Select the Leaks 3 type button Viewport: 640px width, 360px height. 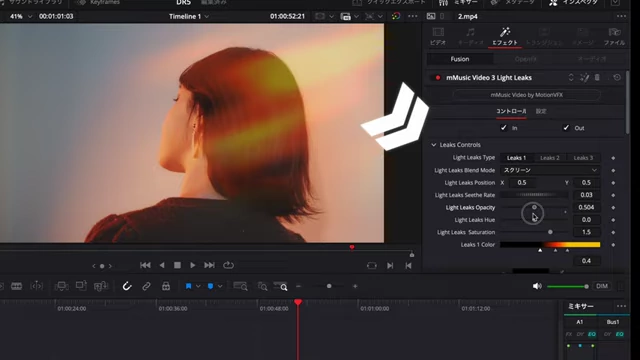pos(583,158)
